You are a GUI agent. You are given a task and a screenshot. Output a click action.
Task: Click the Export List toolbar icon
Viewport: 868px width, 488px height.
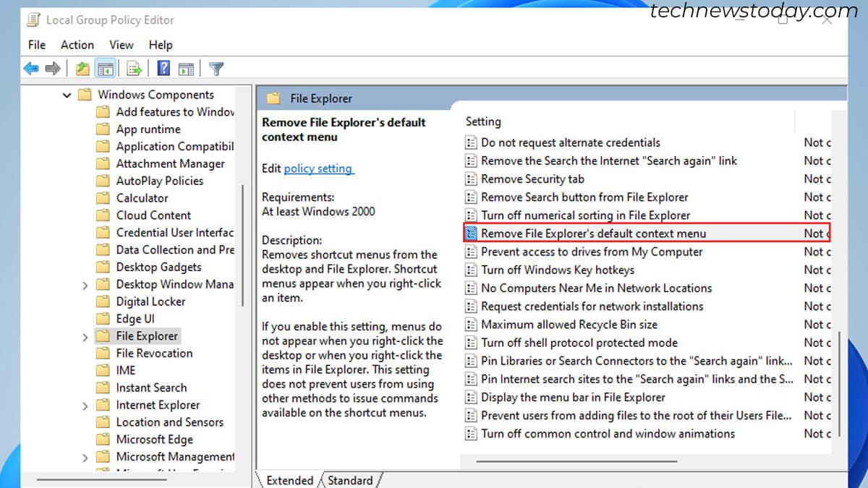(x=134, y=69)
